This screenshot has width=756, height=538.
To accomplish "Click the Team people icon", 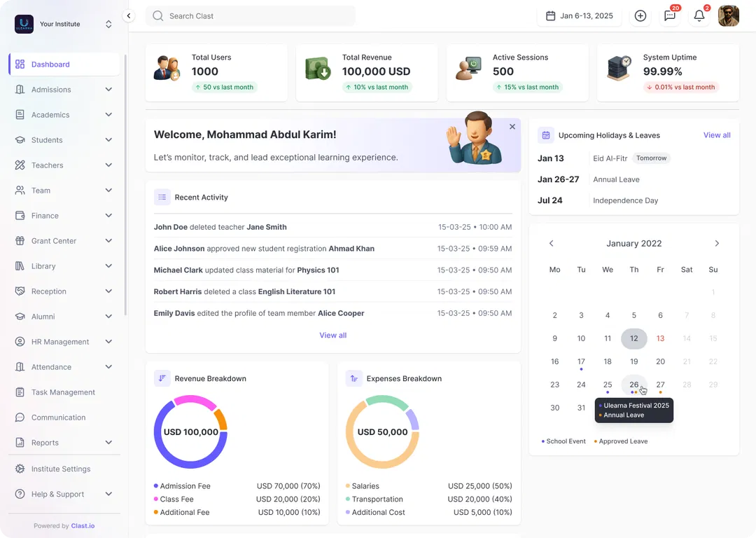I will point(20,190).
